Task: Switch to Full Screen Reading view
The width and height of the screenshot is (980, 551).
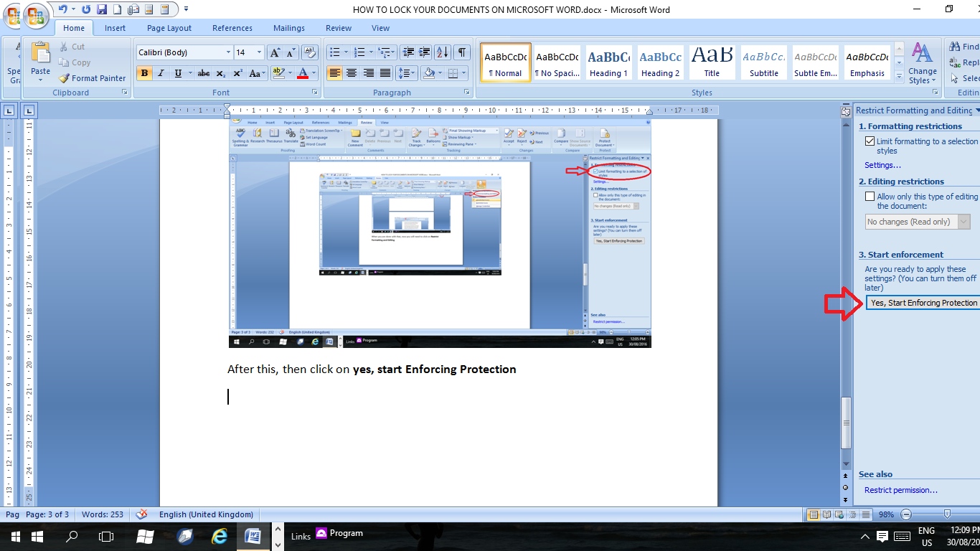Action: click(x=826, y=514)
